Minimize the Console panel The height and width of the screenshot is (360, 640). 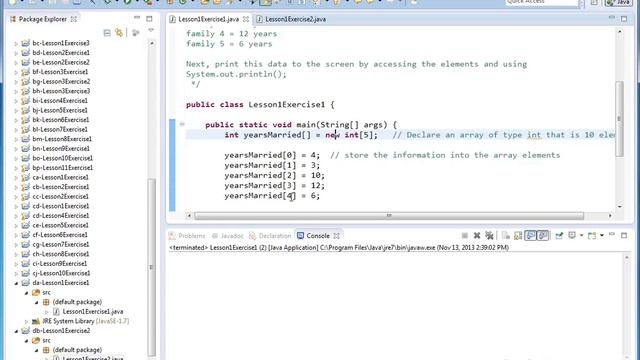612,234
